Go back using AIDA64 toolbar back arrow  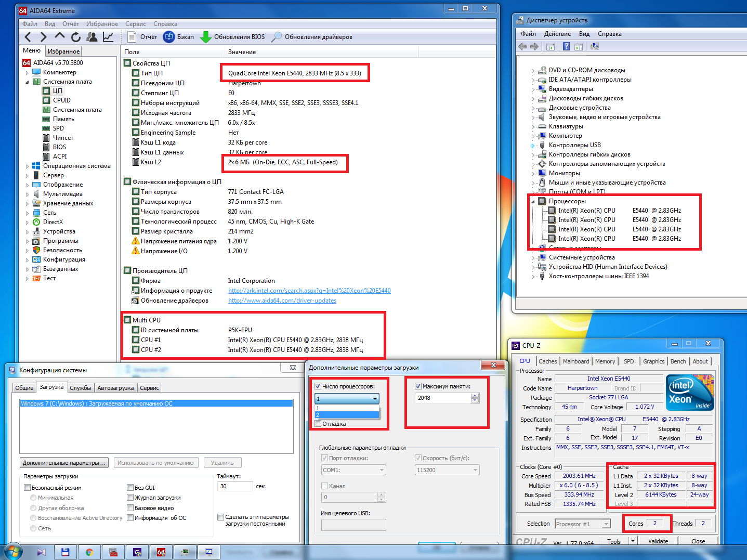coord(28,37)
